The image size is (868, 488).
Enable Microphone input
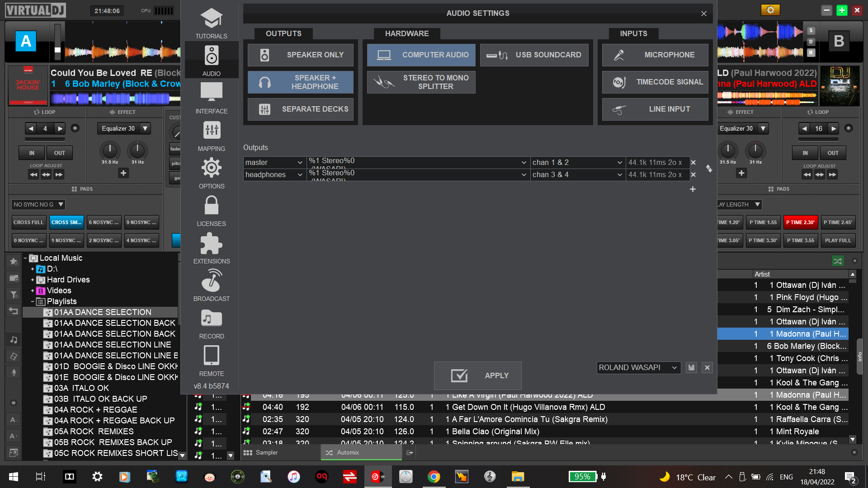(x=655, y=55)
